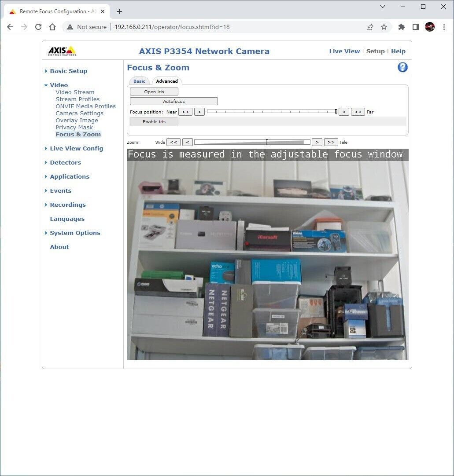Viewport: 454px width, 476px height.
Task: Open the Not secure site info warning
Action: (x=87, y=27)
